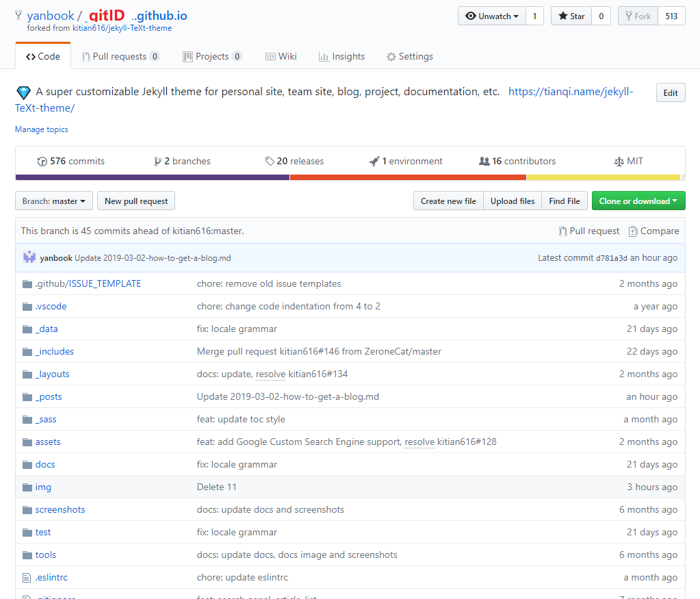Image resolution: width=700 pixels, height=599 pixels.
Task: Click the branches icon
Action: (158, 162)
